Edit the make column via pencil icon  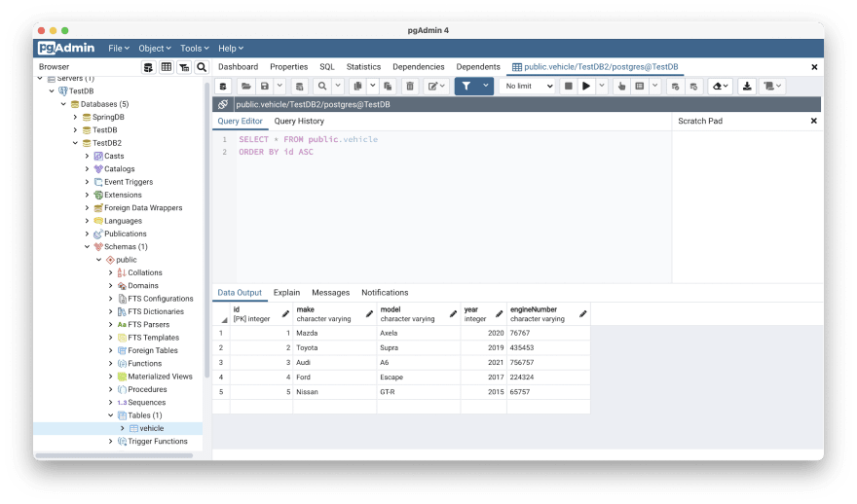tap(369, 314)
